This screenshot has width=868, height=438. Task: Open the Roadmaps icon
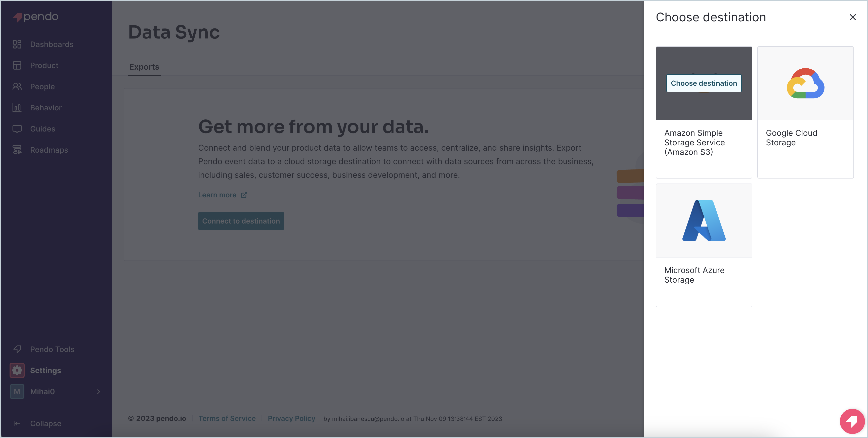point(17,150)
